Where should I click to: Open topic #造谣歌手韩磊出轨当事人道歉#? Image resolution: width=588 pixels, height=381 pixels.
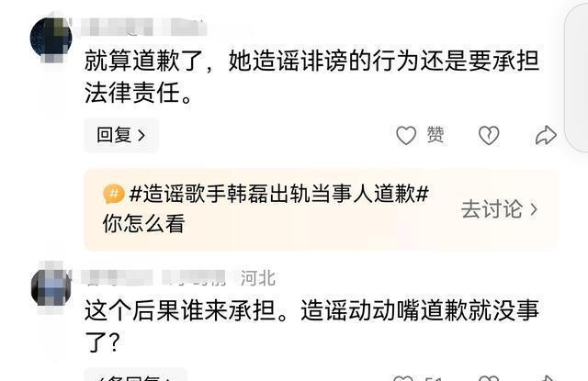[278, 194]
